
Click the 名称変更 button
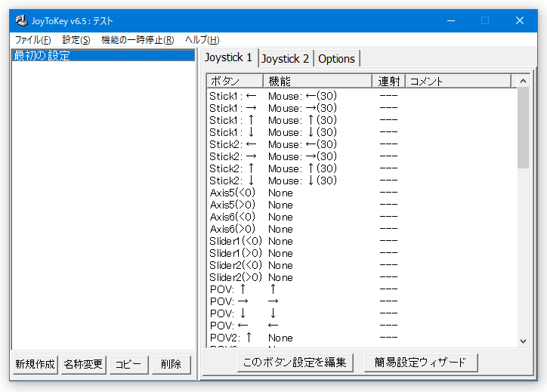coord(83,365)
